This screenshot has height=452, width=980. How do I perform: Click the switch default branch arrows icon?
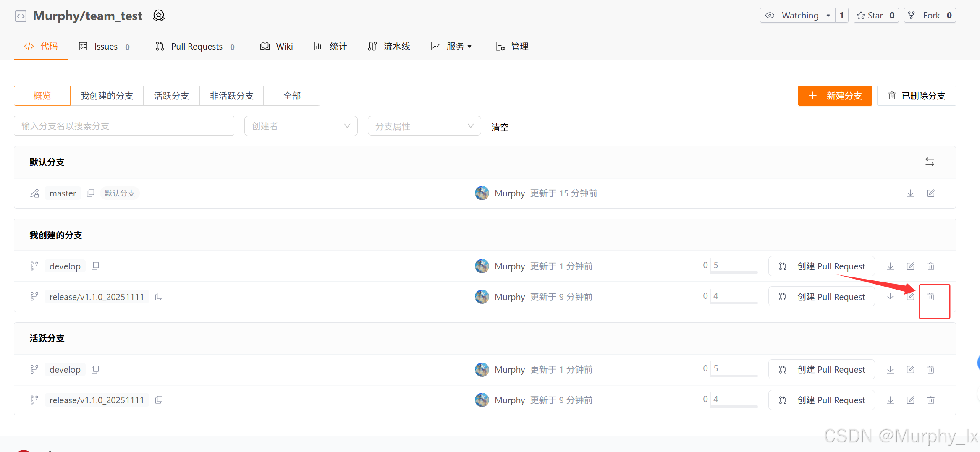point(930,162)
